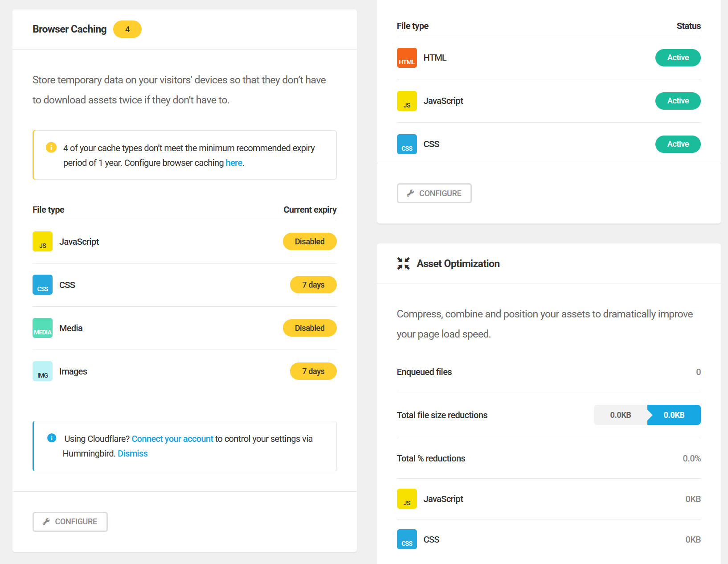Screen dimensions: 728x564
Task: Open the 'here' browser caching configuration link
Action: point(234,163)
